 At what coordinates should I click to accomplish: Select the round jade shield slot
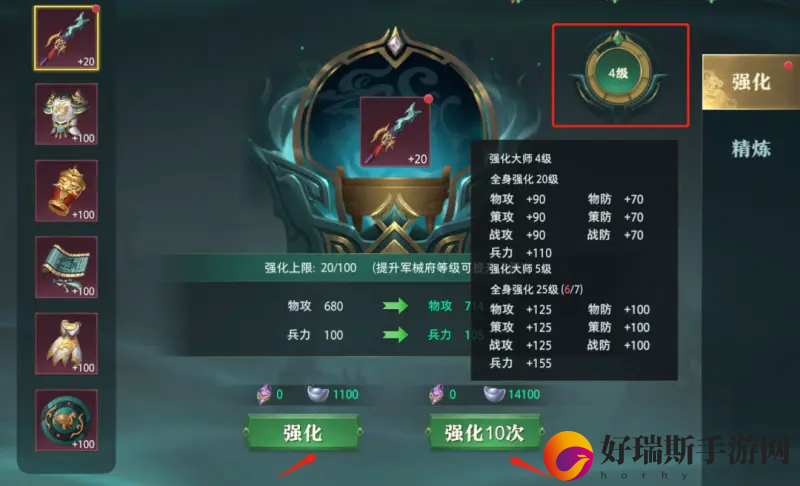point(66,420)
